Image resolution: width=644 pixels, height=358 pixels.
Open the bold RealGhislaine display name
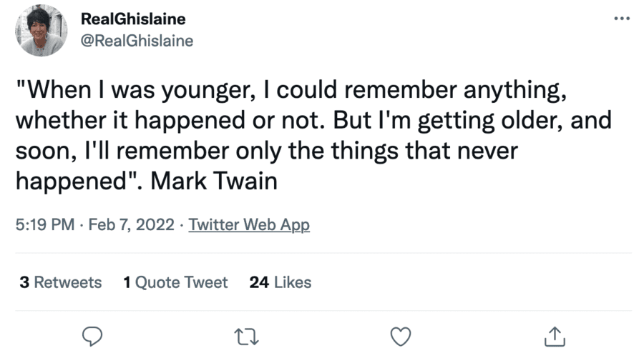pos(133,20)
